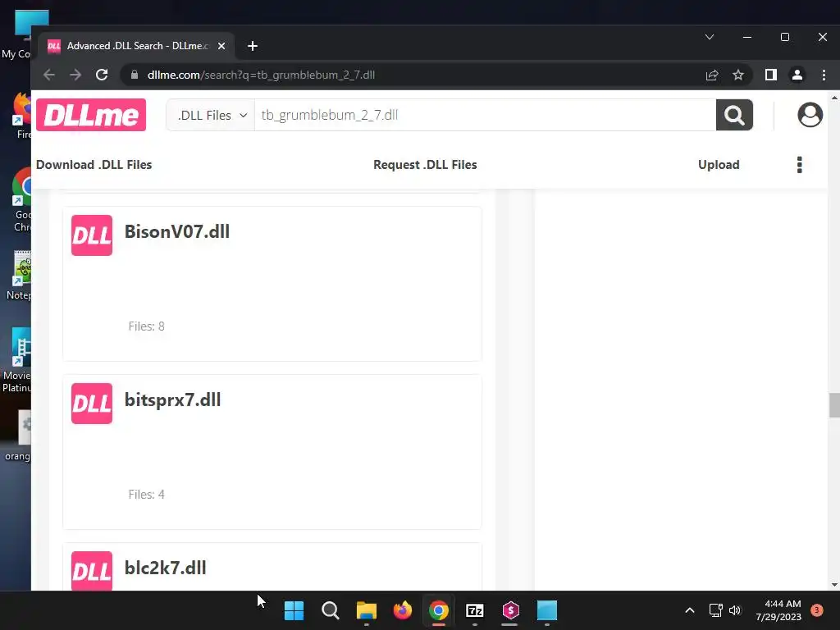Open the three-dot site menu beside Upload
This screenshot has height=630, width=840.
click(799, 164)
